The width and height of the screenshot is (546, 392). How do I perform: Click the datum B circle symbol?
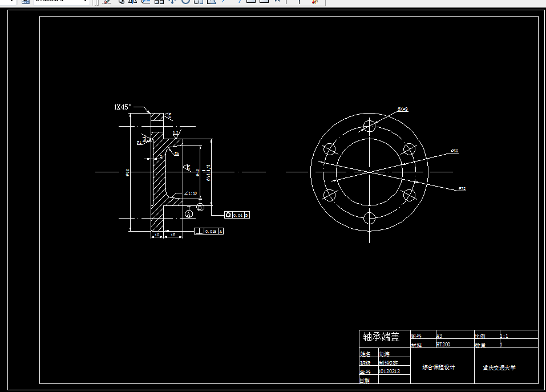click(x=200, y=207)
